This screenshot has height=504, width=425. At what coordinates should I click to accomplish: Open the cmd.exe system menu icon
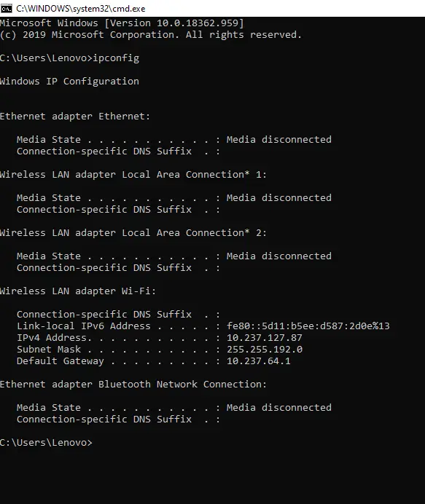point(6,8)
